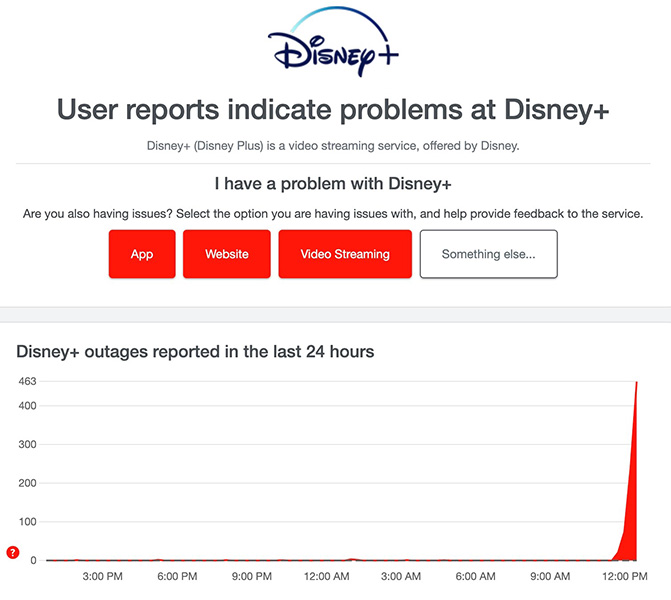Click the 3:00 AM time label

pyautogui.click(x=400, y=577)
